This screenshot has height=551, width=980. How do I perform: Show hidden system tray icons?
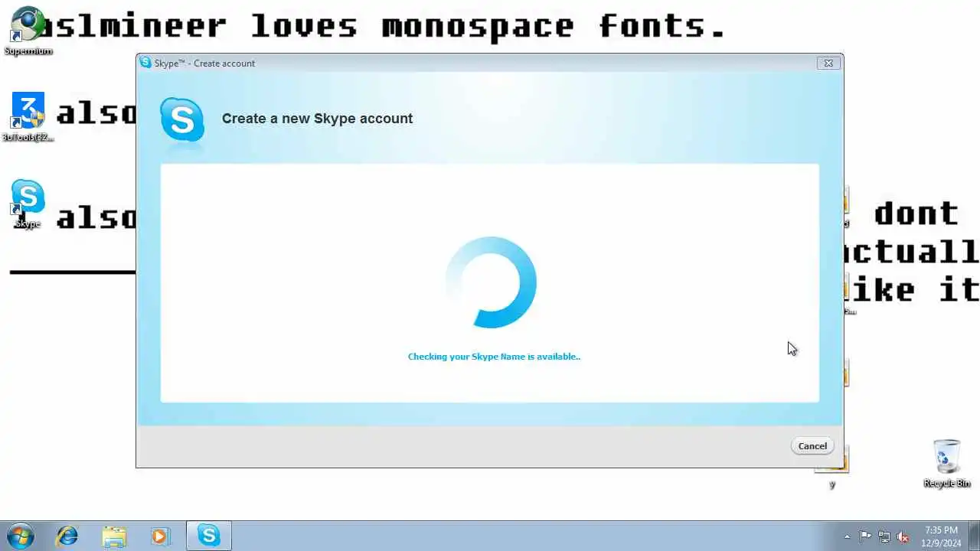[x=847, y=536]
